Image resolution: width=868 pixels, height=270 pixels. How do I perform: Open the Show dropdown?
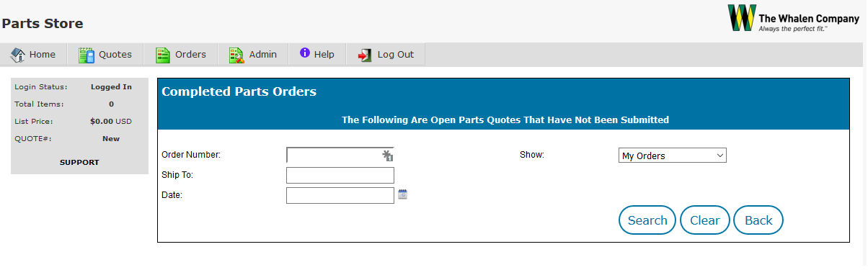pos(673,156)
